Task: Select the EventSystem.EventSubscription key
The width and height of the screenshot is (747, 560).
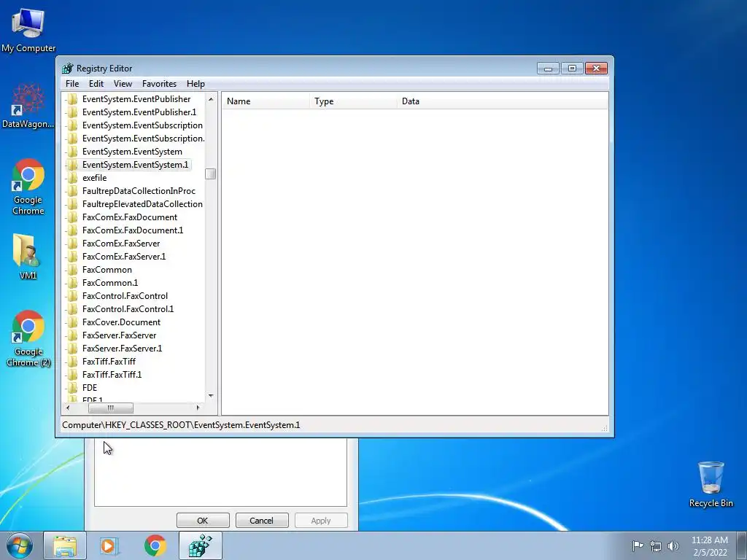Action: 142,125
